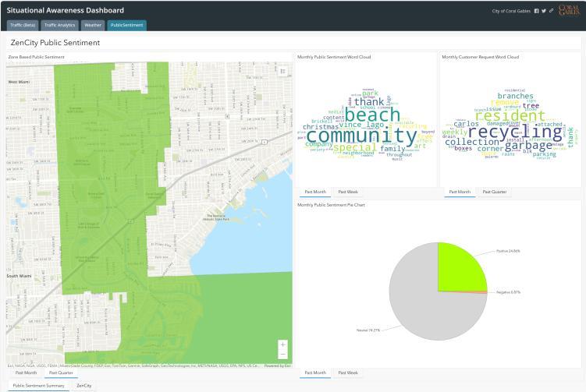
Task: Open the ZenCity bottom tab
Action: point(84,386)
